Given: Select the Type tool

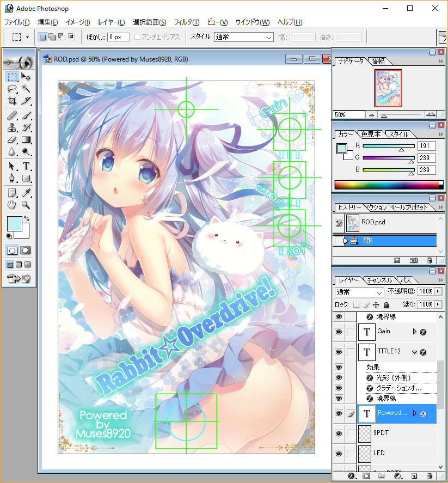Looking at the screenshot, I should 26,166.
